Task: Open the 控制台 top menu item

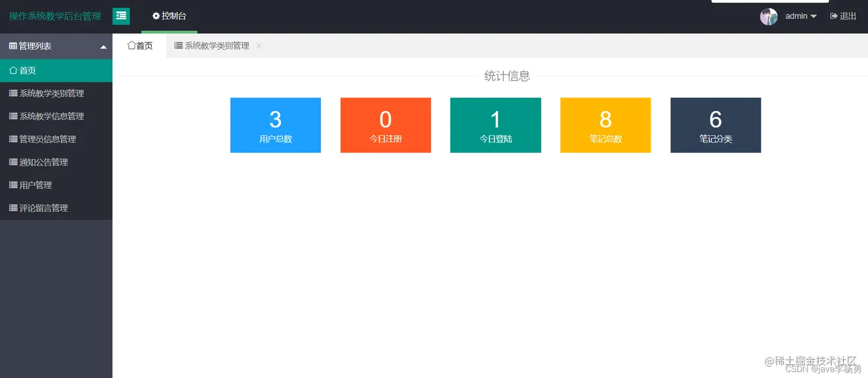Action: (169, 16)
